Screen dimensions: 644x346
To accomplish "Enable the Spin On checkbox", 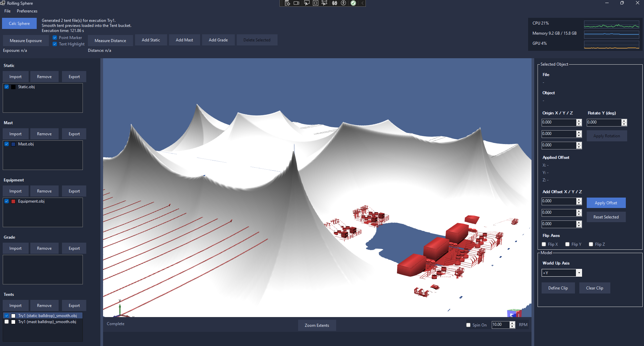I will pos(469,325).
